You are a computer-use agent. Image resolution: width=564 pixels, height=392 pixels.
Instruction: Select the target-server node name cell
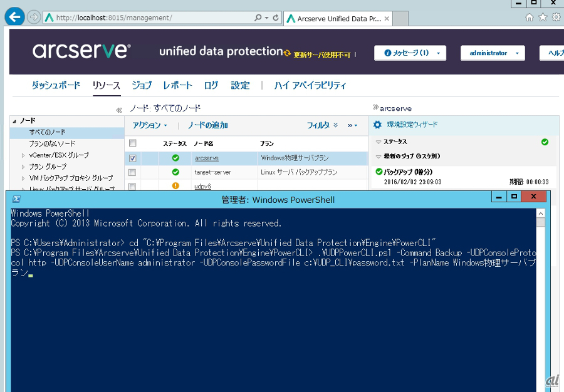tap(212, 172)
